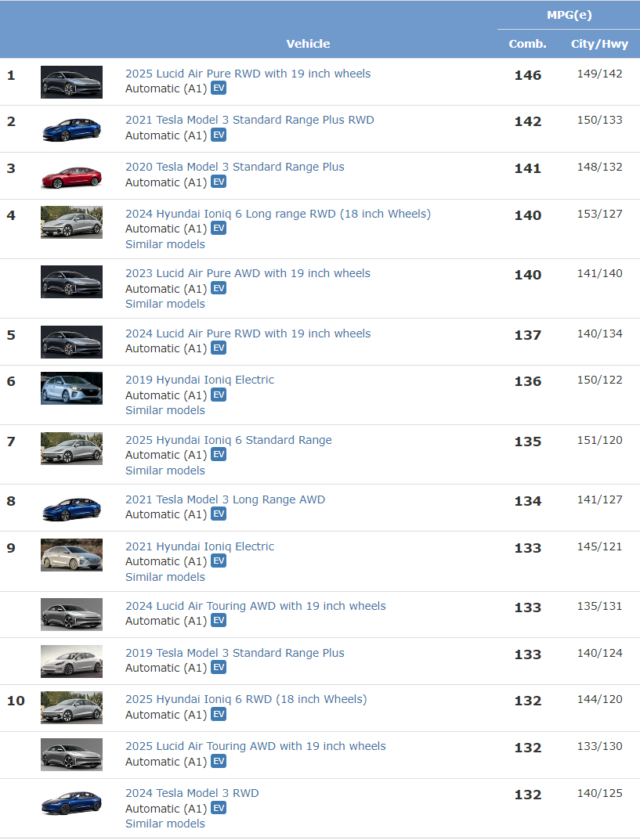
Task: Click 2025 Lucid Air Touring AWD thumbnail
Action: coord(71,755)
